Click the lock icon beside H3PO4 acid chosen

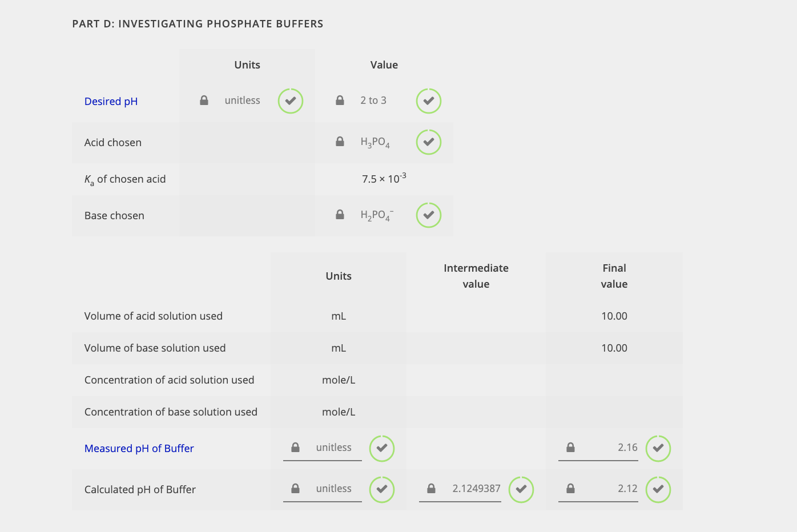click(340, 141)
